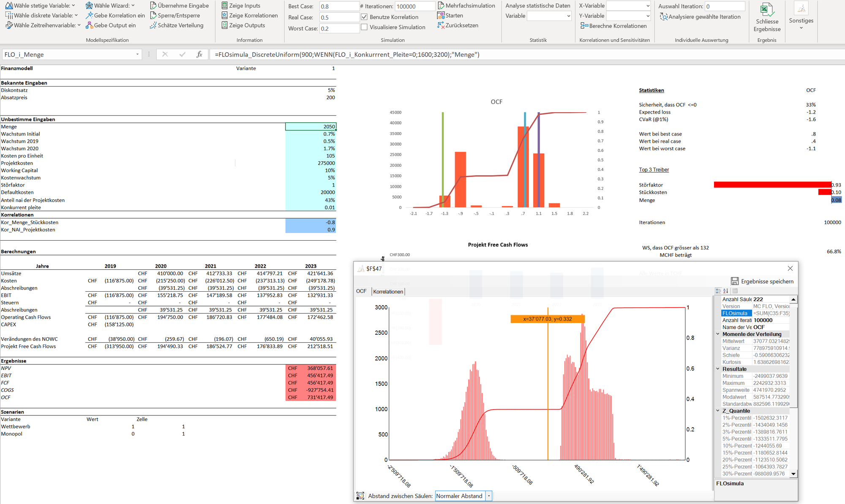The image size is (845, 504).
Task: Click the Übernehme Eingabe icon
Action: 153,6
